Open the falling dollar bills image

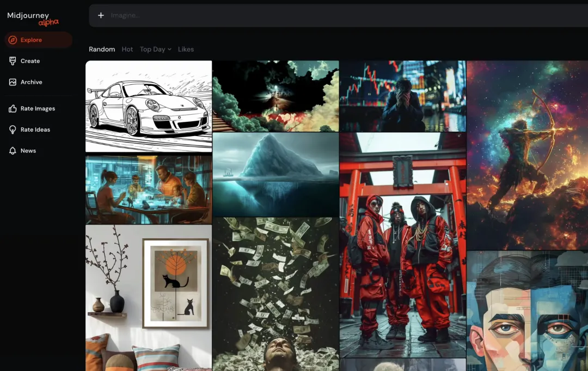(275, 294)
